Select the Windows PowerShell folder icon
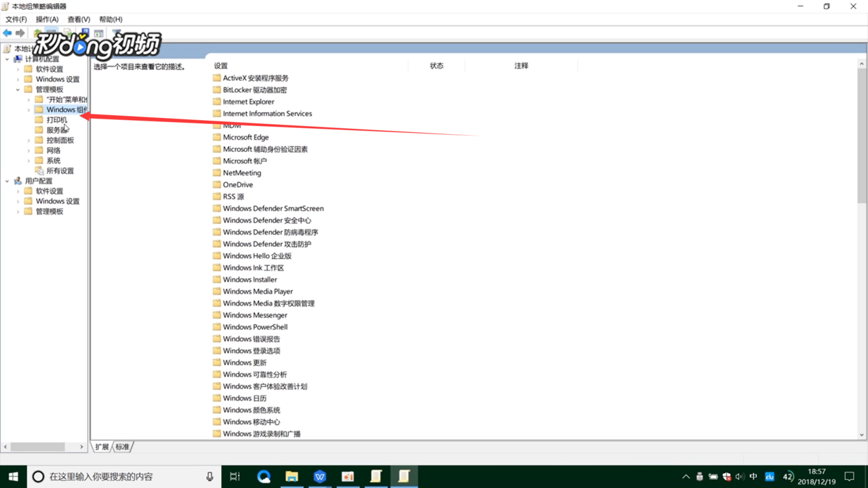Screen dimensions: 868x488 [217, 327]
